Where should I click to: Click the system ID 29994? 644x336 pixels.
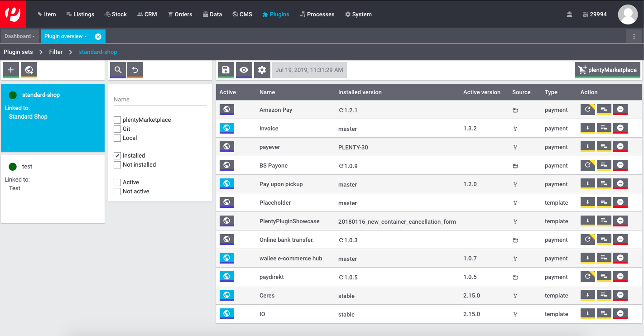pos(595,14)
